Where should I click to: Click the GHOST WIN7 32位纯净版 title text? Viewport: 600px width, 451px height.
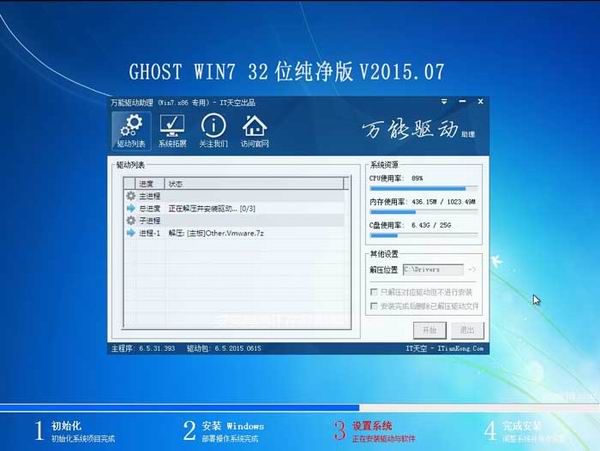[x=287, y=72]
